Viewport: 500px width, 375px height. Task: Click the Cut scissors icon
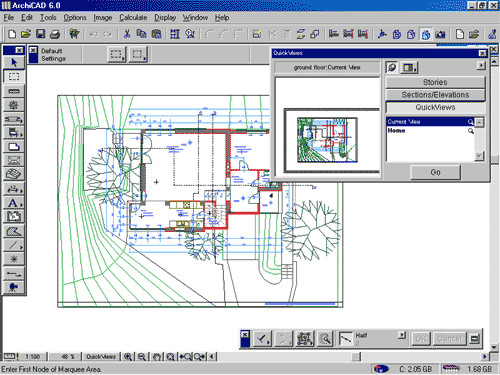pos(127,34)
